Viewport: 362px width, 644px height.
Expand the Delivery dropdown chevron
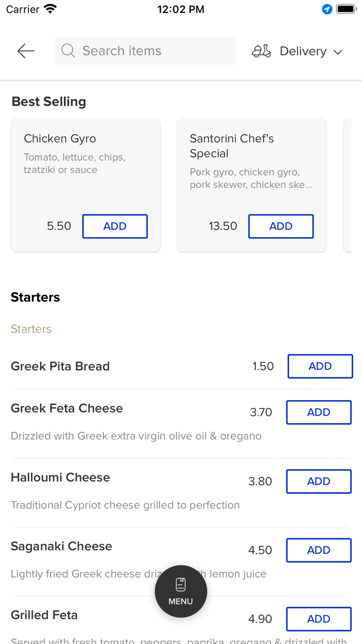[x=338, y=52]
